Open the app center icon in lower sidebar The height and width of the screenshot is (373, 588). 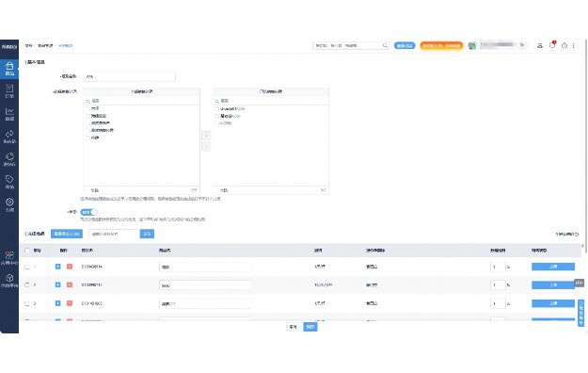9,258
